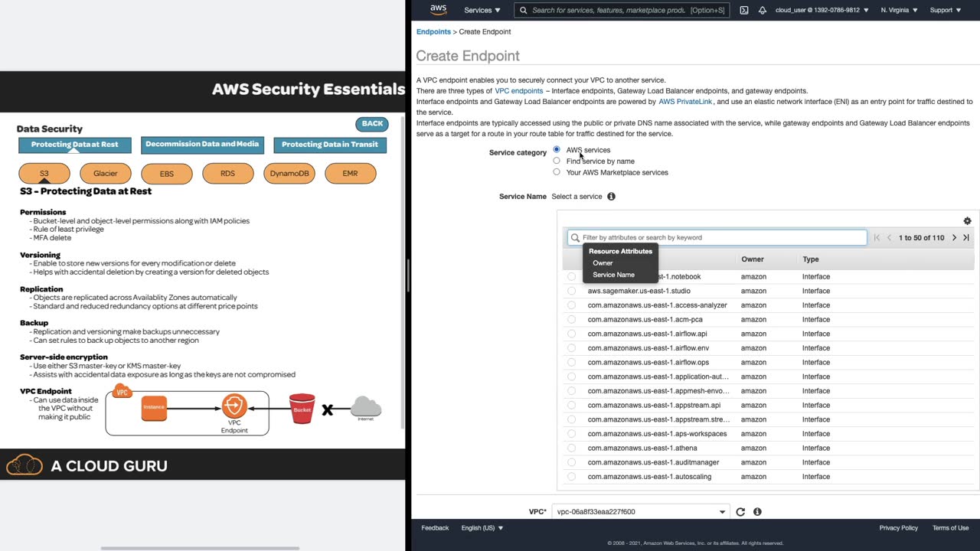
Task: Open the Protecting Data at Rest tab
Action: click(x=75, y=145)
